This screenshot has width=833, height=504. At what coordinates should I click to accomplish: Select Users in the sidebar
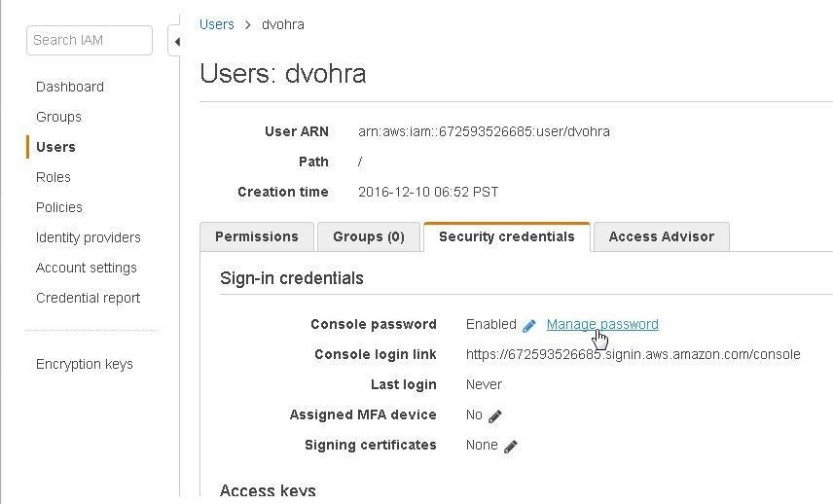point(55,147)
